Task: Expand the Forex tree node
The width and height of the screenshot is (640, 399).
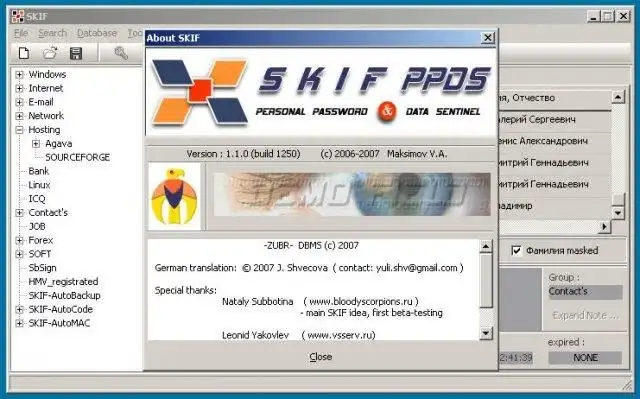Action: (x=19, y=240)
